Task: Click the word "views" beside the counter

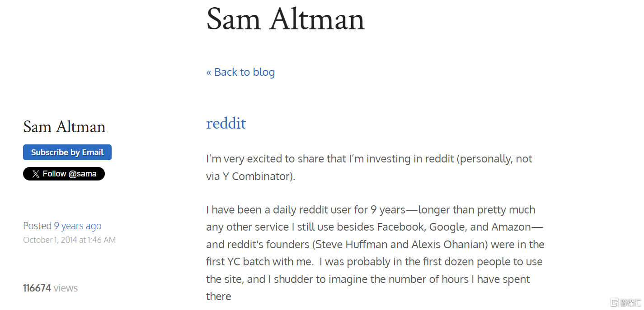Action: pyautogui.click(x=66, y=288)
